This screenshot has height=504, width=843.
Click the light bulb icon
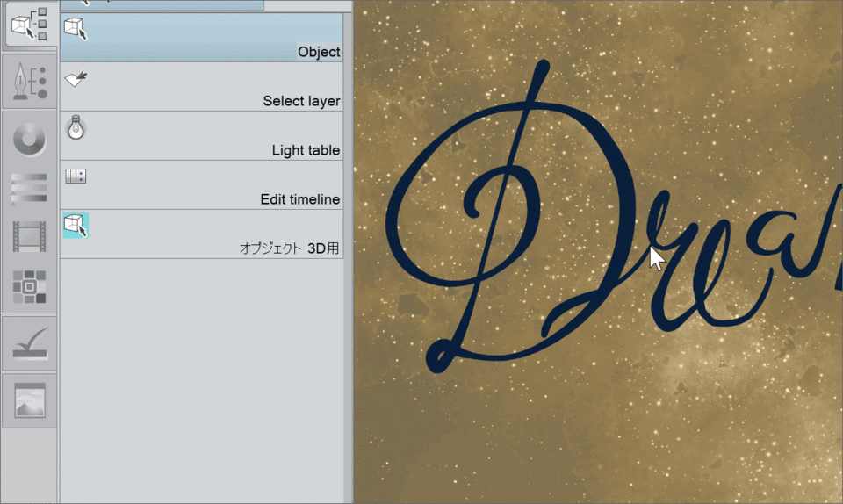(76, 128)
